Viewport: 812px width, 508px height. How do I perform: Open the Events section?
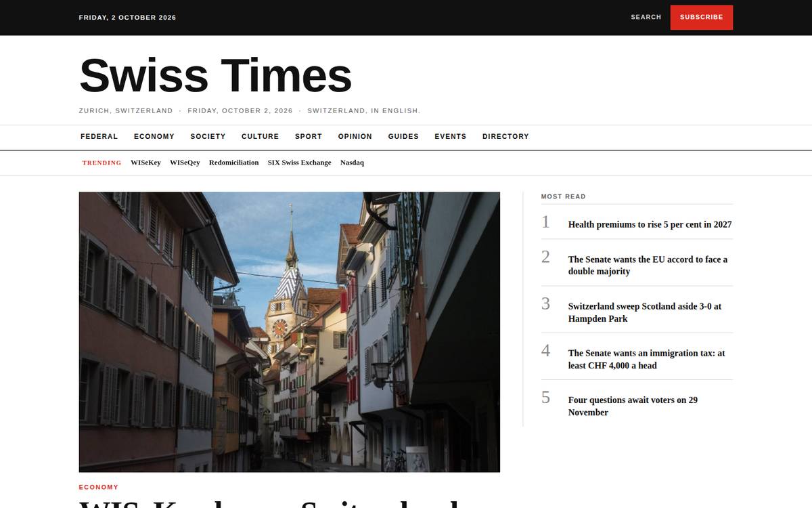450,137
